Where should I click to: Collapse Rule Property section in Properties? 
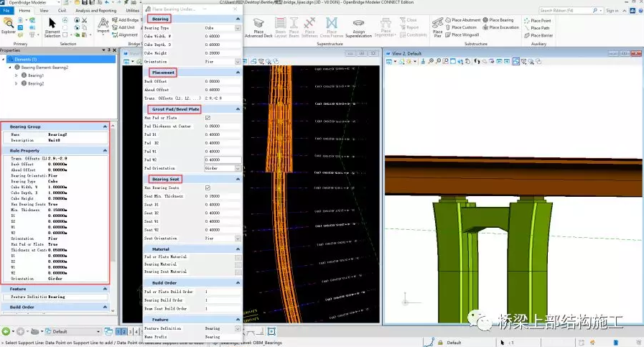(x=105, y=150)
